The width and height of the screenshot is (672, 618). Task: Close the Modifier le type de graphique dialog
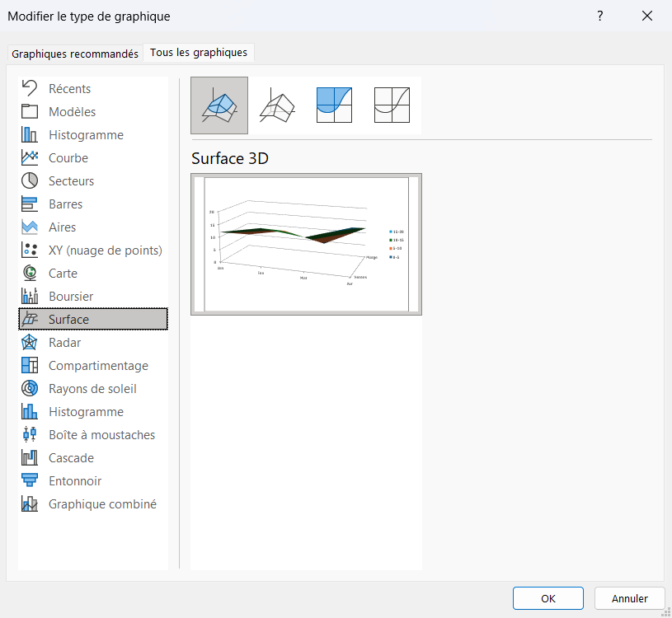647,16
